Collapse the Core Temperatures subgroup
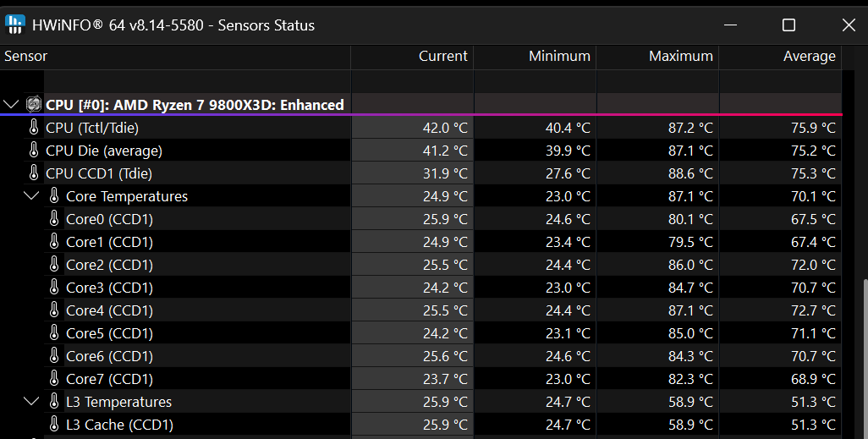 click(31, 195)
